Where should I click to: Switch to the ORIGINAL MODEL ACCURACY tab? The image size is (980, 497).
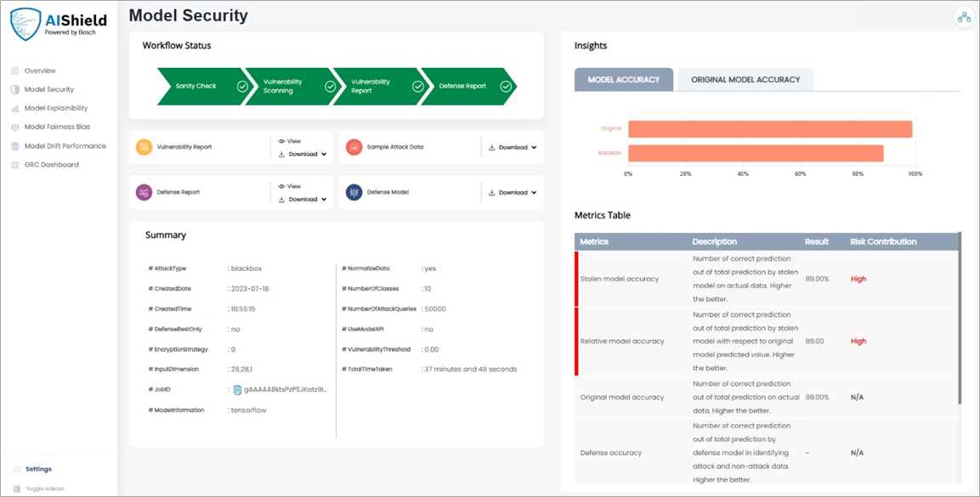(x=745, y=79)
